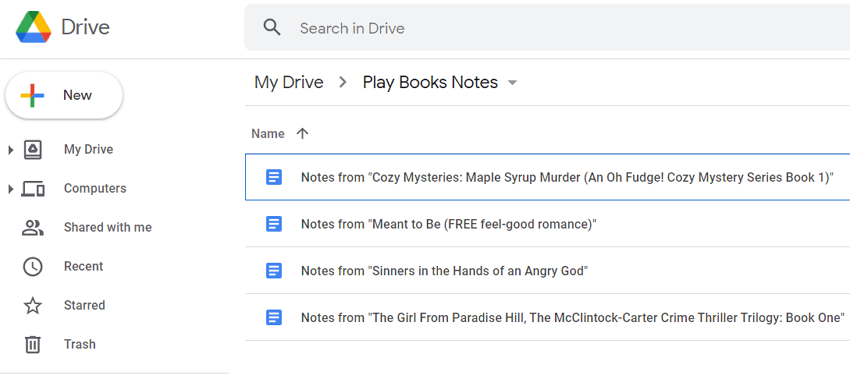The height and width of the screenshot is (386, 850).
Task: Click into the Search in Drive field
Action: point(547,28)
